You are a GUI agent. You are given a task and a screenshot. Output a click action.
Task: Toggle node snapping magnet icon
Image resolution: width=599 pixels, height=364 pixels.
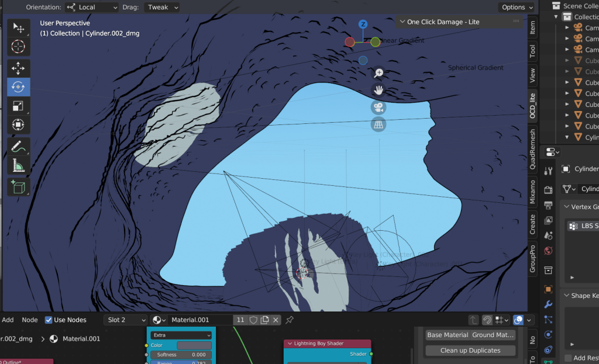click(487, 320)
